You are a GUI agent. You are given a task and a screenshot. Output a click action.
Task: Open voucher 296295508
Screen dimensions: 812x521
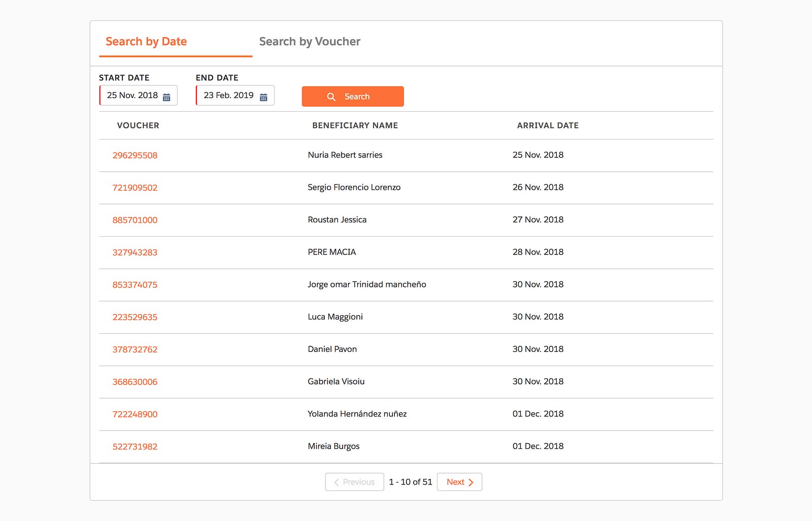click(135, 155)
